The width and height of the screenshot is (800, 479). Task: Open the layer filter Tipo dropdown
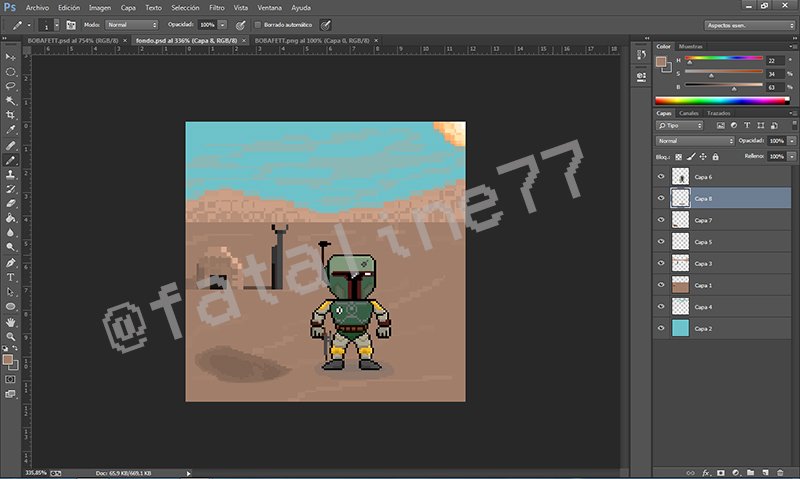[680, 125]
